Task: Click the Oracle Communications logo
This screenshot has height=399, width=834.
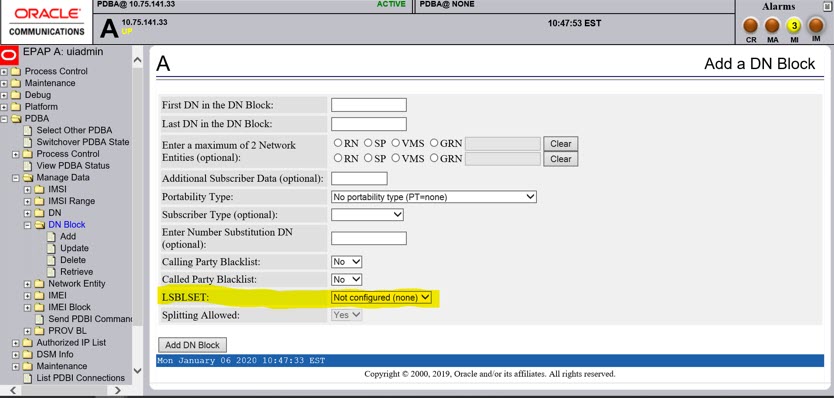Action: click(x=46, y=22)
